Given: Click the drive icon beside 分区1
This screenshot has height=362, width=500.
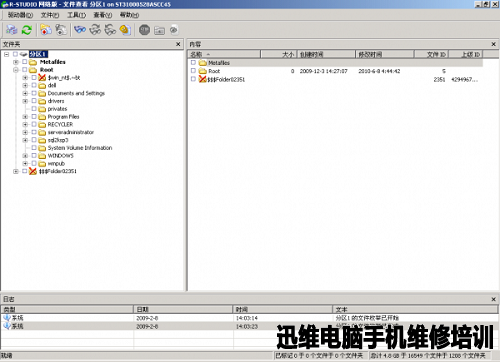Looking at the screenshot, I should tap(23, 54).
